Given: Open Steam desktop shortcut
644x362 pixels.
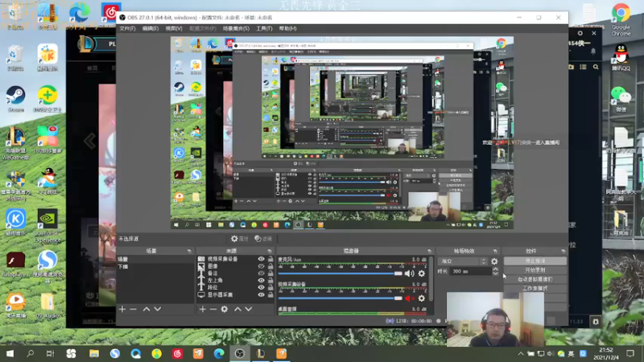Looking at the screenshot, I should [15, 99].
